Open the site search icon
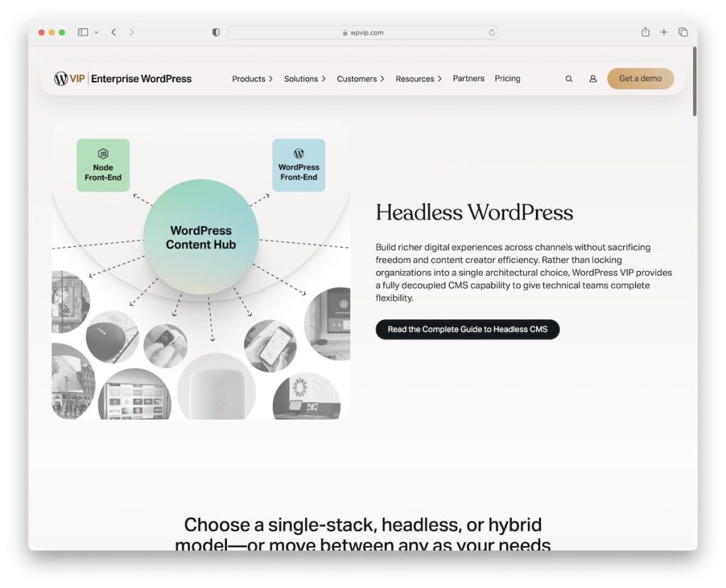 [569, 79]
